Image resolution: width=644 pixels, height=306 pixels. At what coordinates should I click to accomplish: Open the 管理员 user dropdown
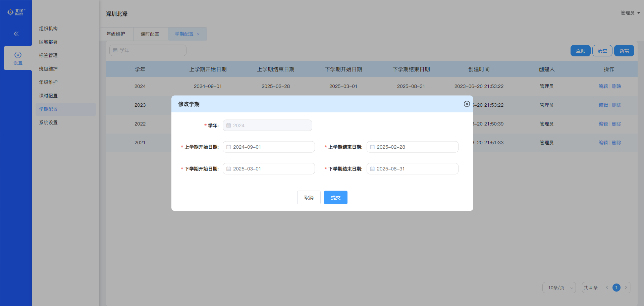tap(630, 13)
